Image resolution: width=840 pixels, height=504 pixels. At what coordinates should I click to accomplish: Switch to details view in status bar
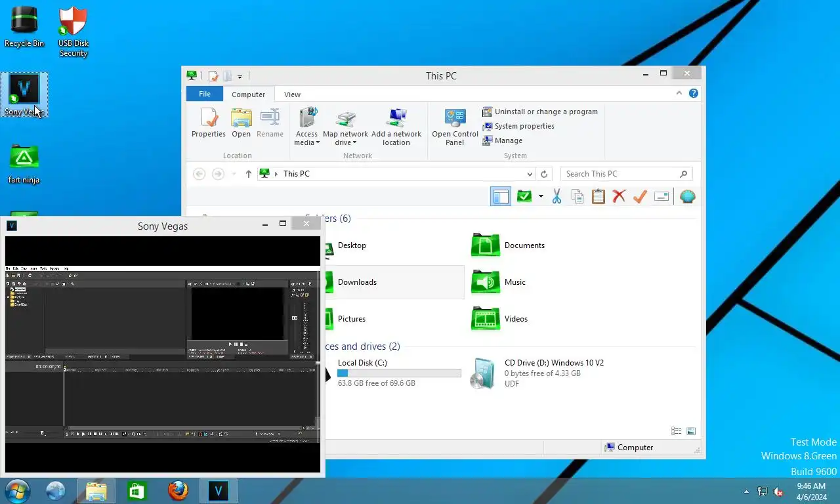(x=676, y=431)
